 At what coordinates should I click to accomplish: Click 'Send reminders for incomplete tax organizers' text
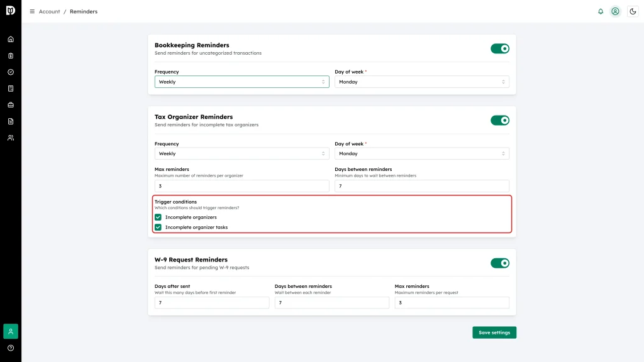pyautogui.click(x=206, y=125)
